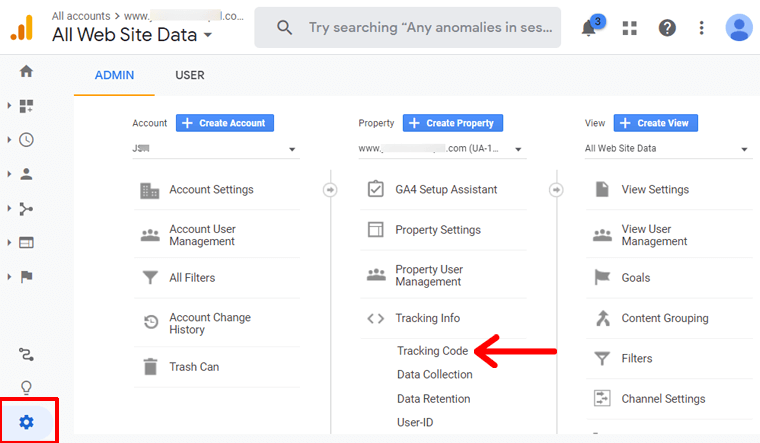Open the user account avatar
This screenshot has height=443, width=760.
(739, 28)
